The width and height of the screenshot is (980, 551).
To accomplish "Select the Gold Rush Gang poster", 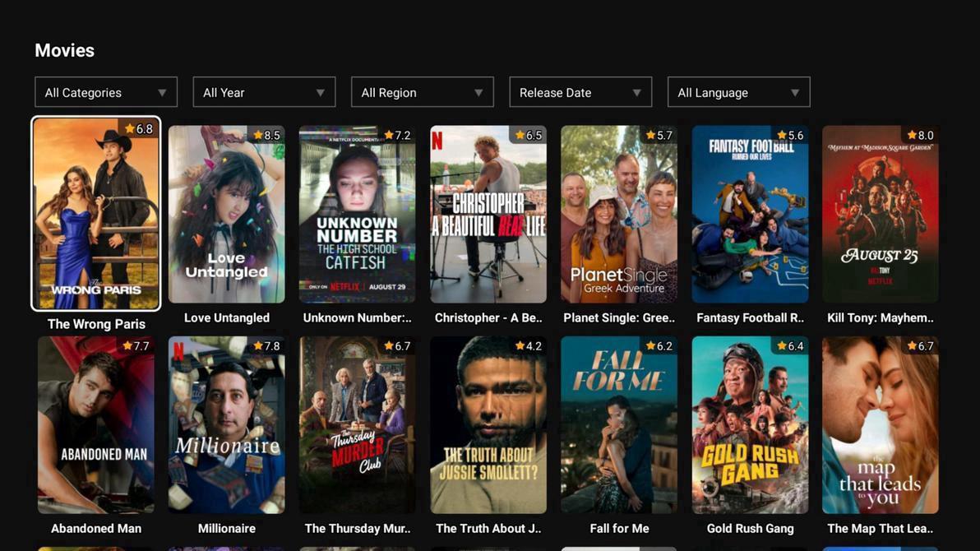I will (x=750, y=424).
